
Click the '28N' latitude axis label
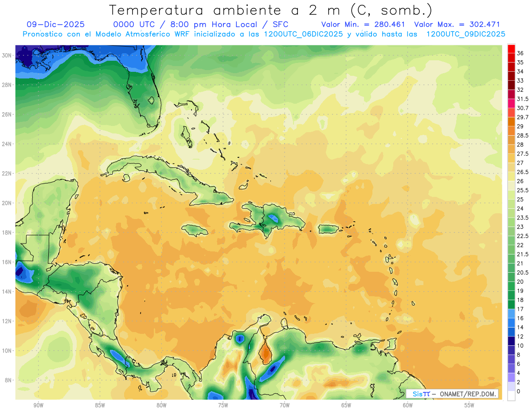coord(8,85)
